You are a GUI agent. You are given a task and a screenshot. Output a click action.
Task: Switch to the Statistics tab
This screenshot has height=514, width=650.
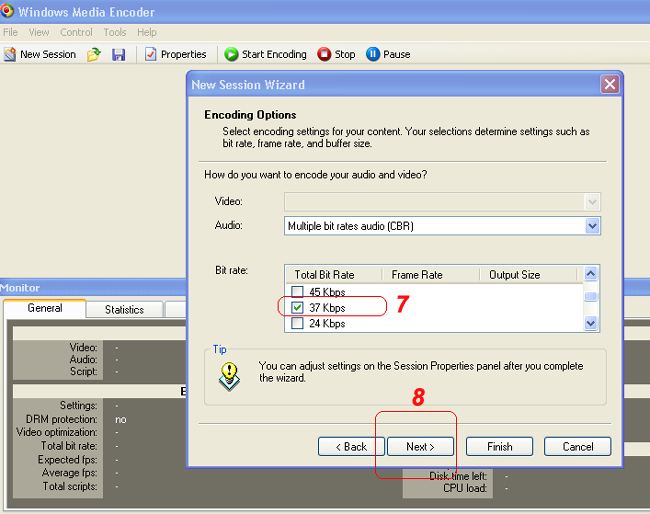[x=124, y=310]
